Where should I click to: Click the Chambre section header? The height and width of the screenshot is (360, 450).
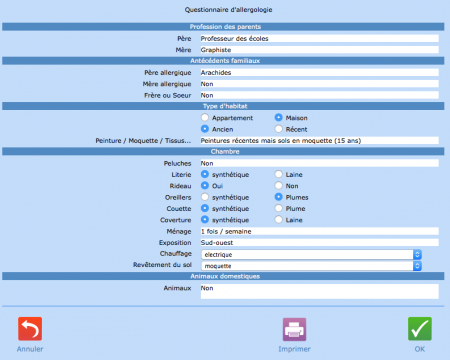pyautogui.click(x=223, y=151)
